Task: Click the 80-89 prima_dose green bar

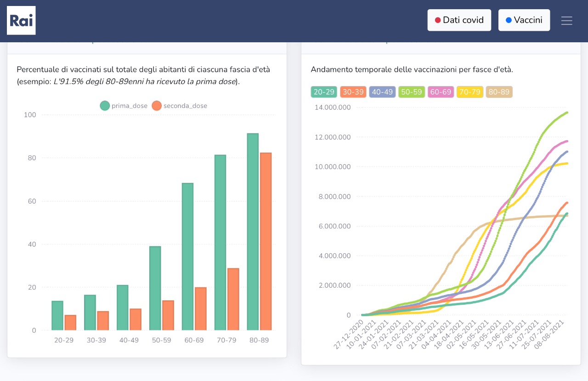Action: click(253, 232)
